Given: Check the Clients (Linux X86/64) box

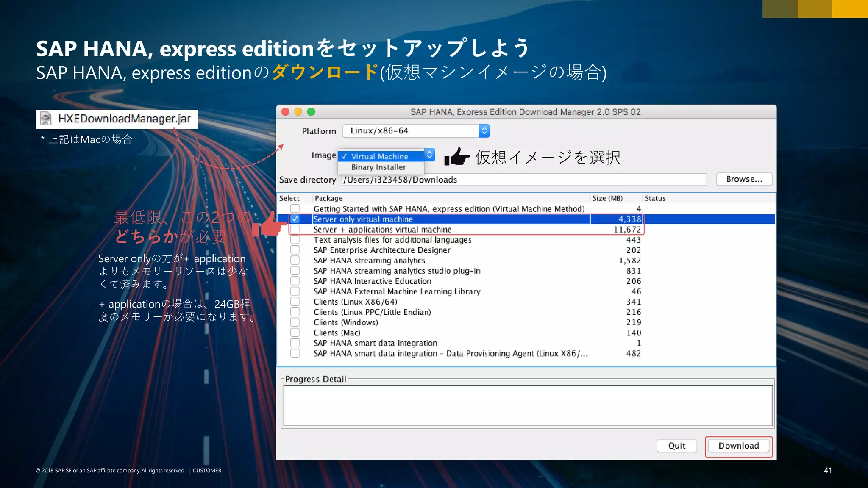Looking at the screenshot, I should (x=295, y=302).
